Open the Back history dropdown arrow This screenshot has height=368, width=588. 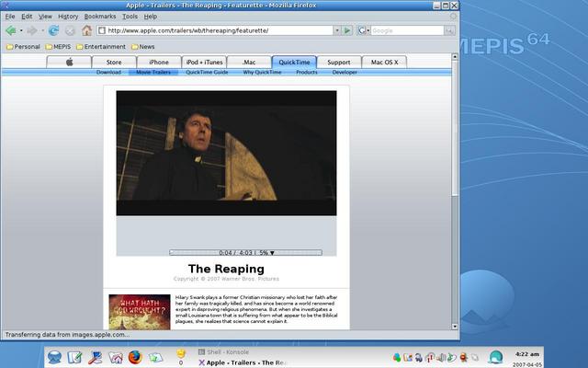[x=21, y=30]
